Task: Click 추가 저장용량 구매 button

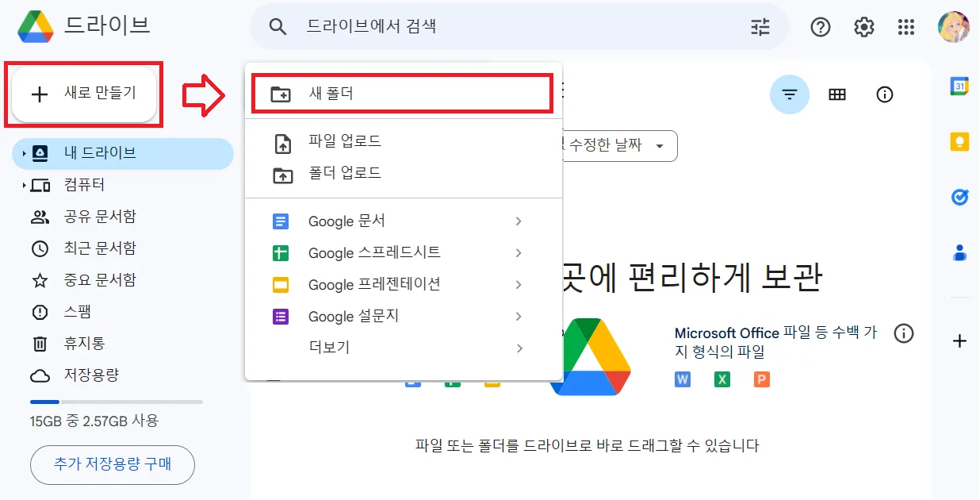Action: click(113, 464)
